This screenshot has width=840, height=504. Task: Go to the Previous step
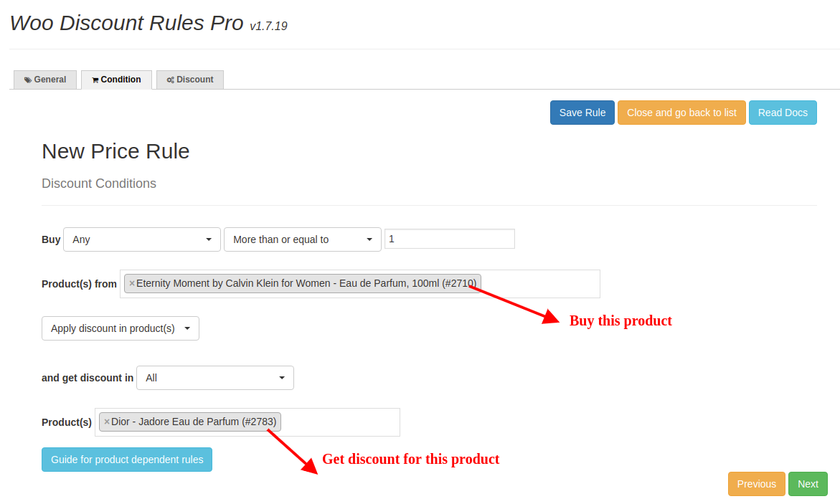[x=756, y=484]
